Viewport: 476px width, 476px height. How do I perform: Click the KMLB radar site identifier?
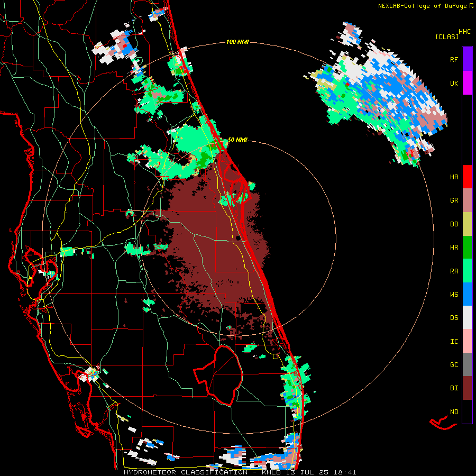coord(271,472)
